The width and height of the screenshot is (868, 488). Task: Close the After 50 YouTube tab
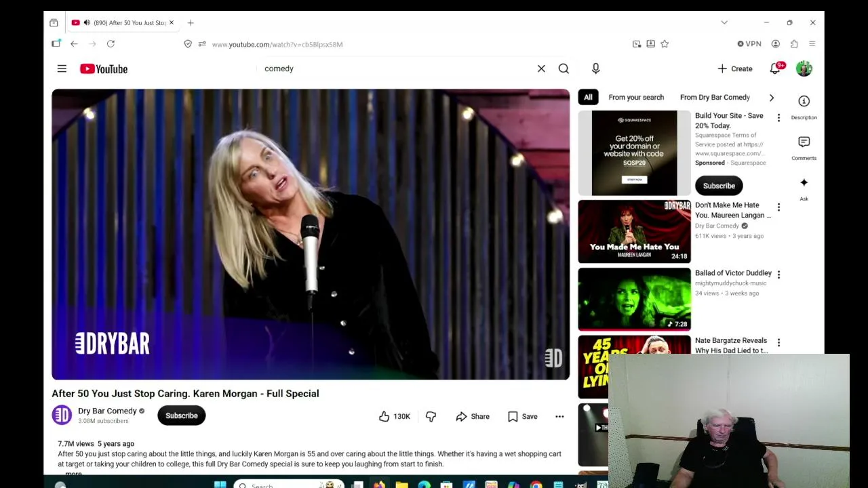point(172,22)
